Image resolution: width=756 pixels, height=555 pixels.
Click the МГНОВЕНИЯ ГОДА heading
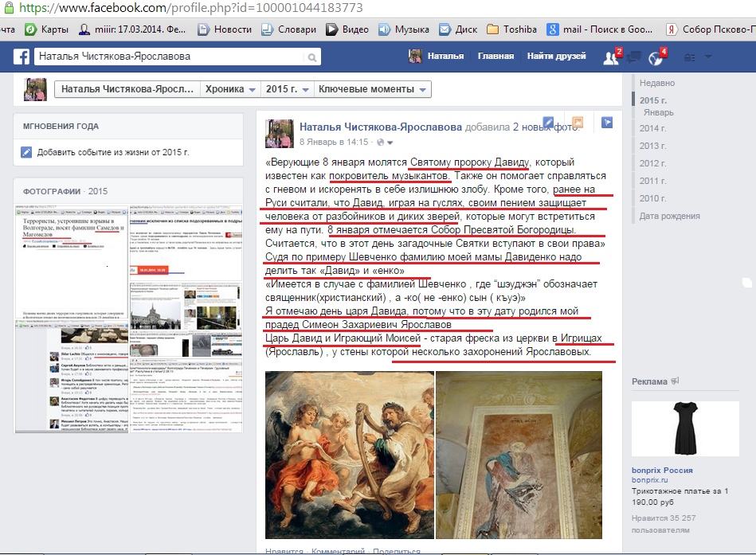61,127
